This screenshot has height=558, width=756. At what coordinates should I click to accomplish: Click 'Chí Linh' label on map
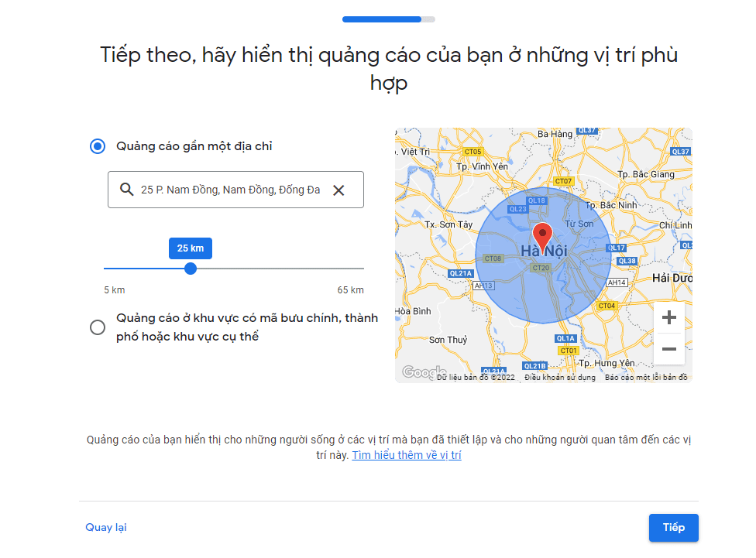(675, 225)
